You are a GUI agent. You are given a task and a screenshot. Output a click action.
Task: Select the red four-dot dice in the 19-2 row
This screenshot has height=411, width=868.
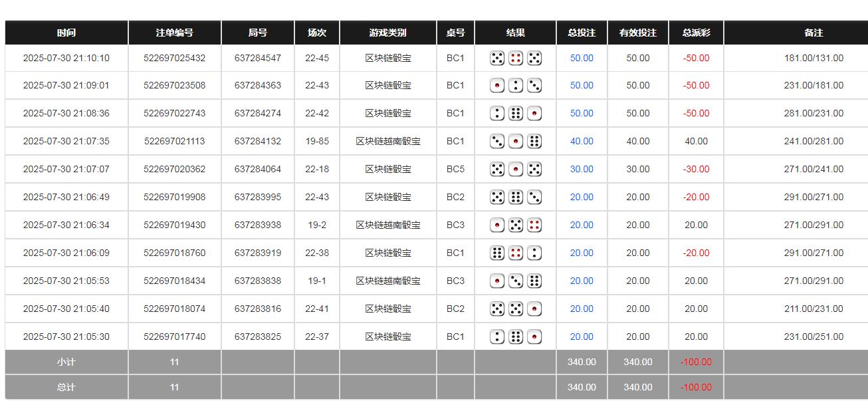coord(534,225)
